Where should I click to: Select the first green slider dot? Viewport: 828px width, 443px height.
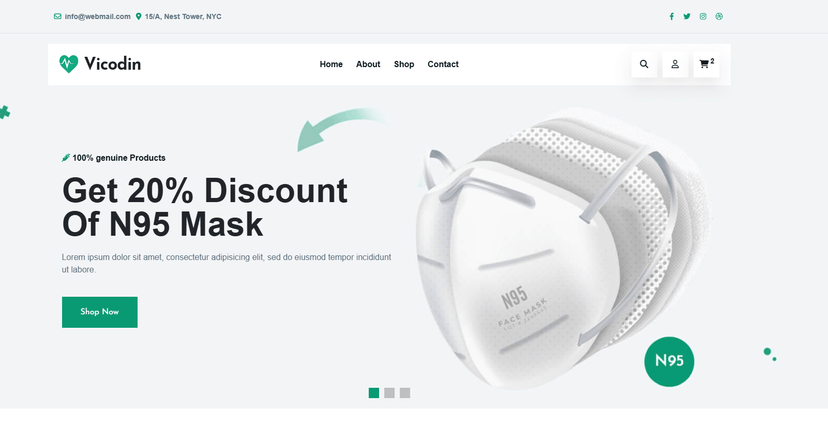click(374, 393)
